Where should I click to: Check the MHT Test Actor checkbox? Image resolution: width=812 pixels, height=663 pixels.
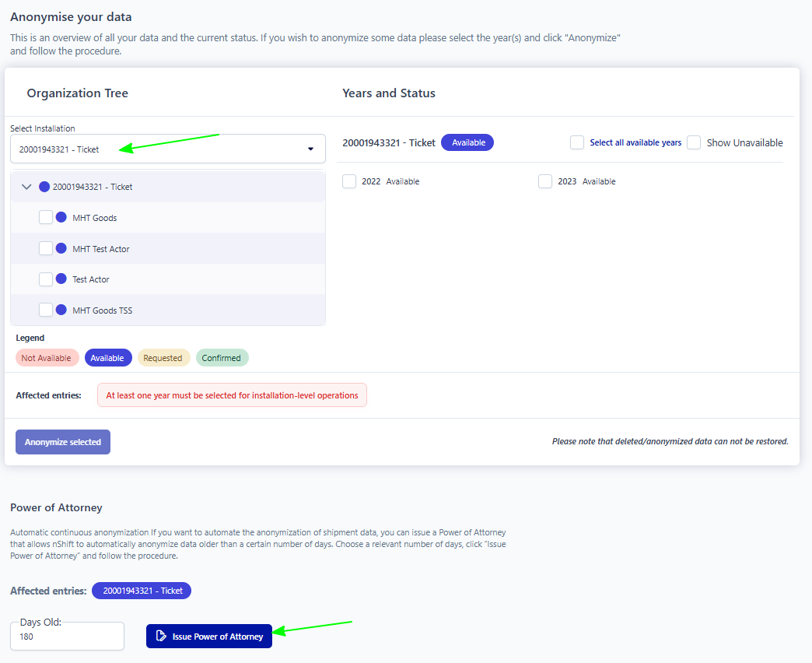[x=46, y=249]
